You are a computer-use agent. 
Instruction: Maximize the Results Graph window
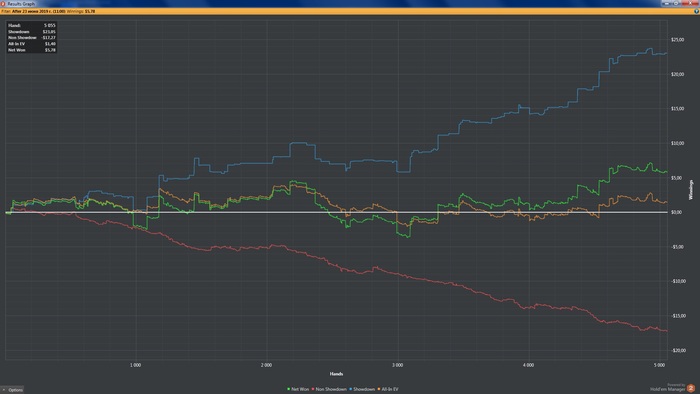[x=676, y=3]
